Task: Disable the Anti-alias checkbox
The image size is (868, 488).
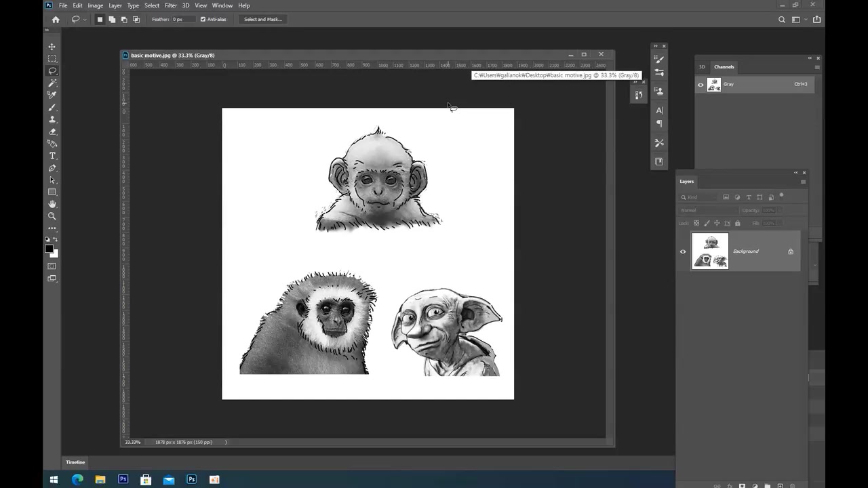Action: 203,19
